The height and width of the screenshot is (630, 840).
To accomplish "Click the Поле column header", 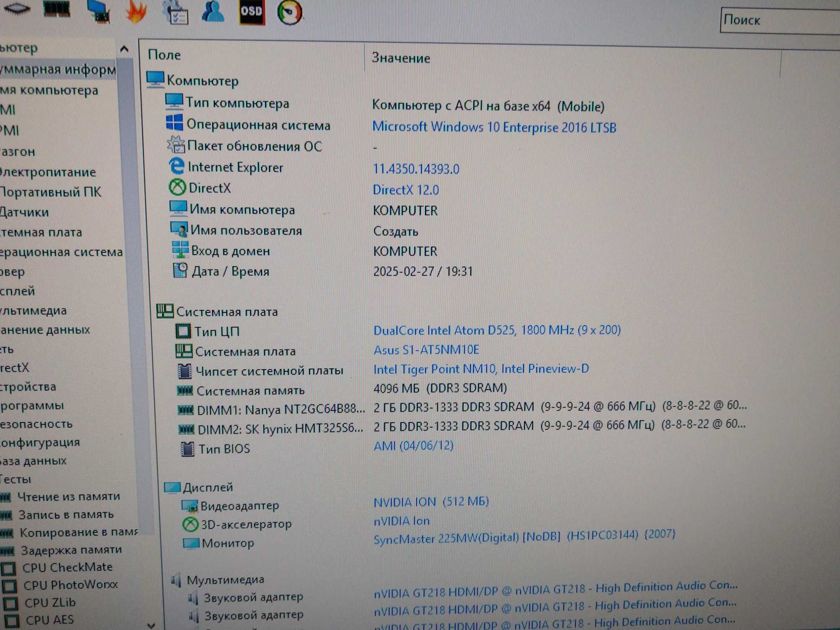I will pos(164,55).
